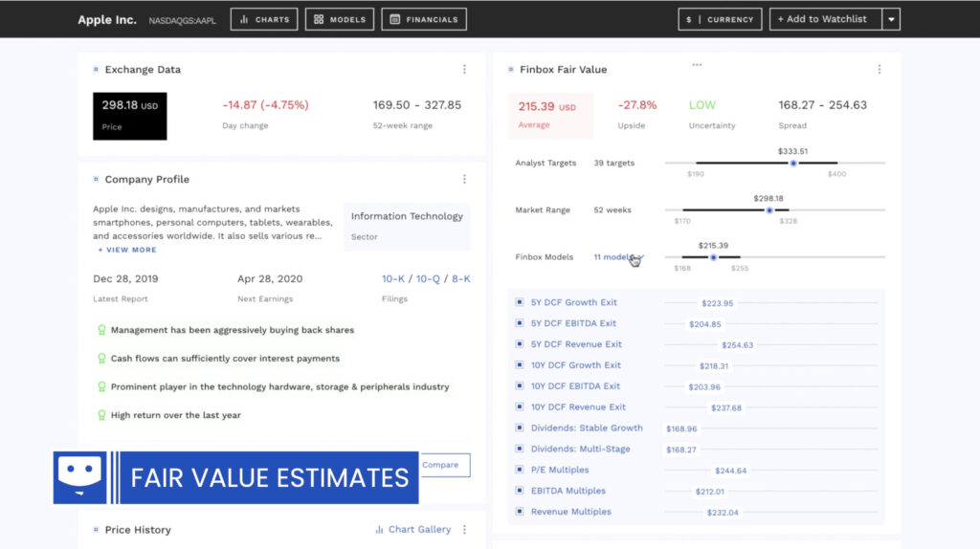
Task: Open Finbox Fair Value options menu
Action: [880, 69]
